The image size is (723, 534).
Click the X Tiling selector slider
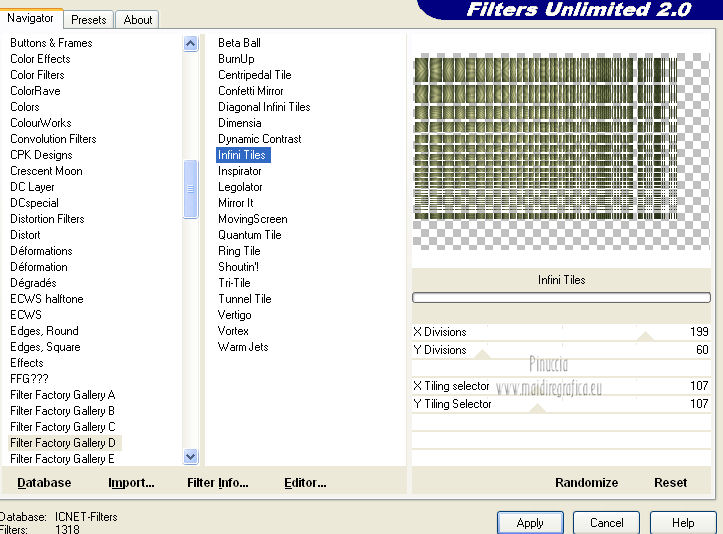561,386
